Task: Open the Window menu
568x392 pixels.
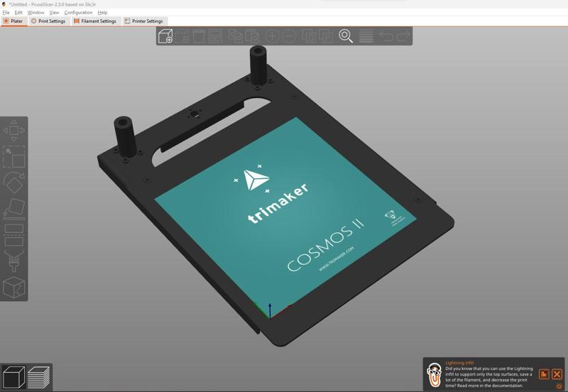Action: (x=36, y=12)
